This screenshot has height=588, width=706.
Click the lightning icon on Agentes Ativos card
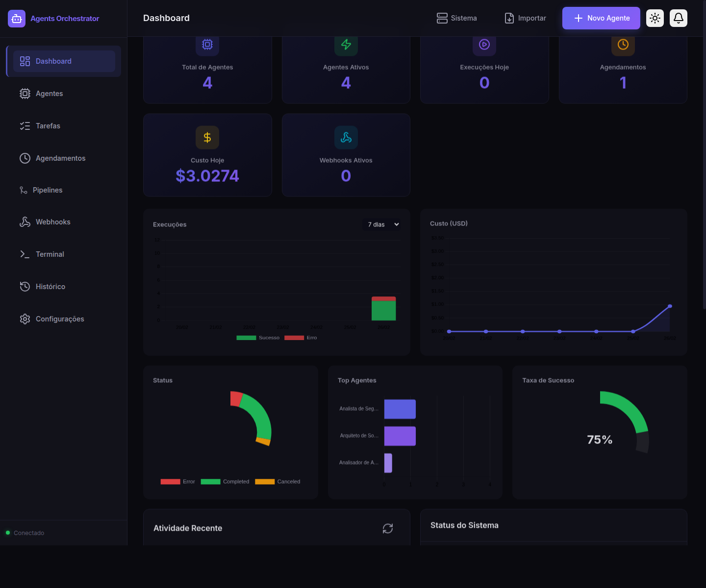pyautogui.click(x=346, y=45)
